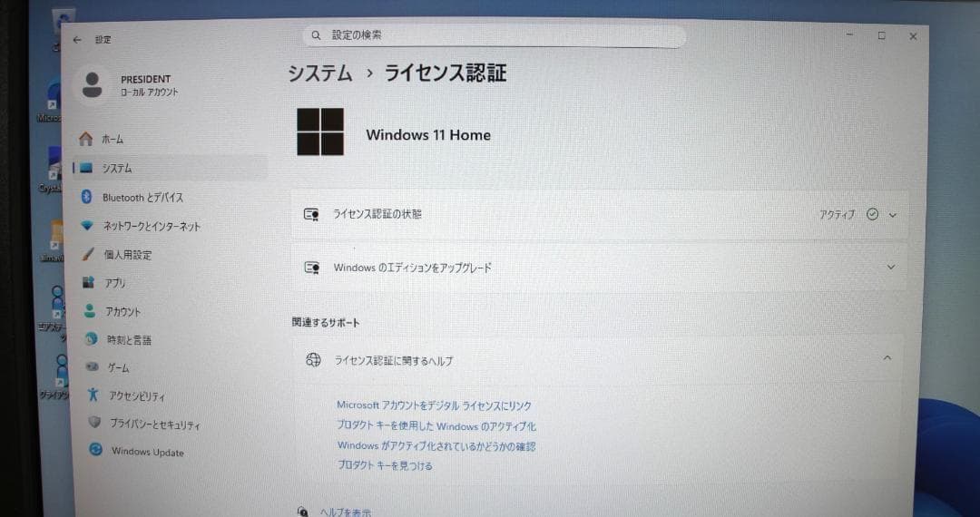
Task: Open Microsoft アカウントをデジタル ライセンスにリンク link
Action: (x=435, y=405)
